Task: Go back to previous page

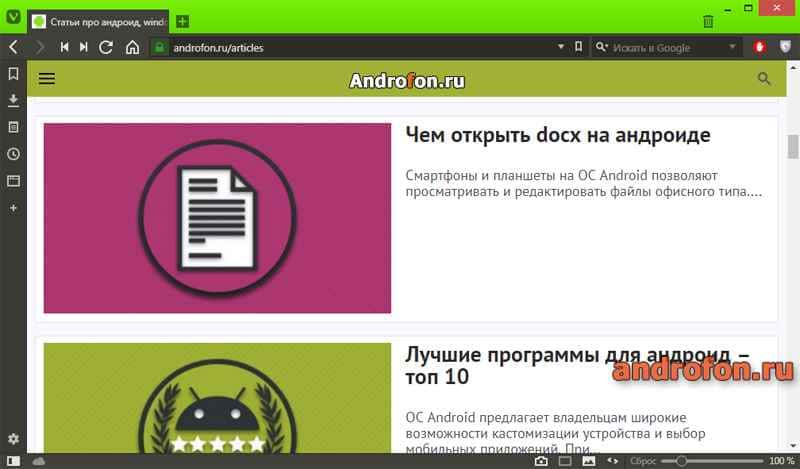Action: pyautogui.click(x=13, y=47)
